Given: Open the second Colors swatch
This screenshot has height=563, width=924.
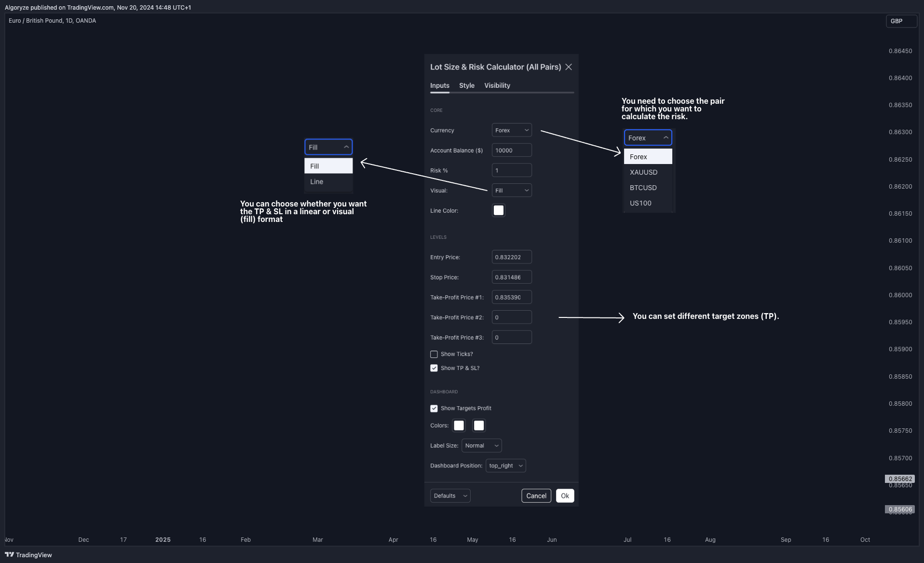Looking at the screenshot, I should click(478, 426).
